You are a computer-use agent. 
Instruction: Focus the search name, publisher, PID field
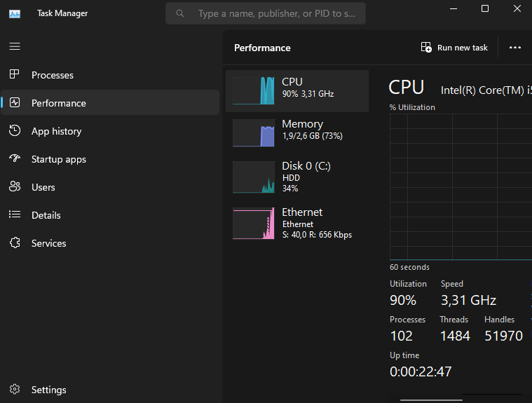pos(266,13)
